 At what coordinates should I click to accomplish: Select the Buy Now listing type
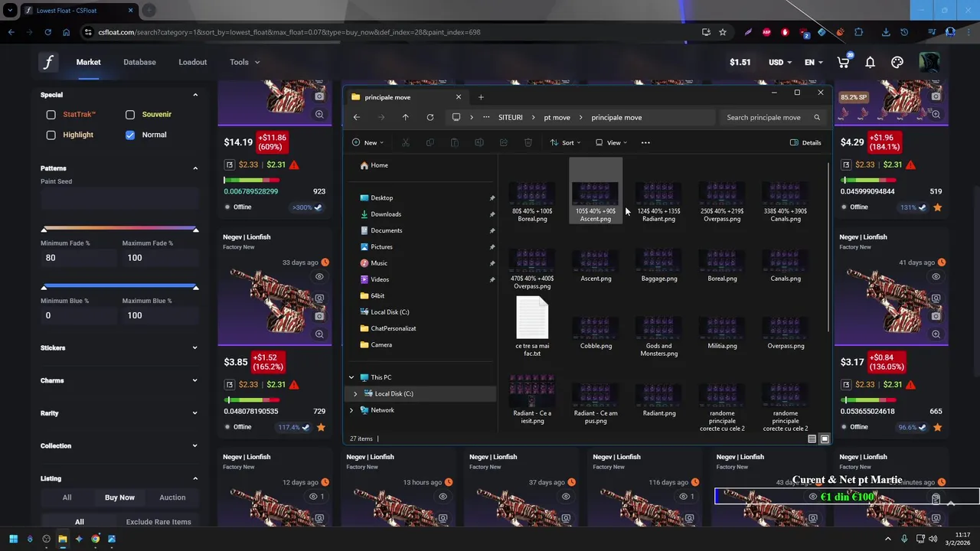[x=119, y=497]
